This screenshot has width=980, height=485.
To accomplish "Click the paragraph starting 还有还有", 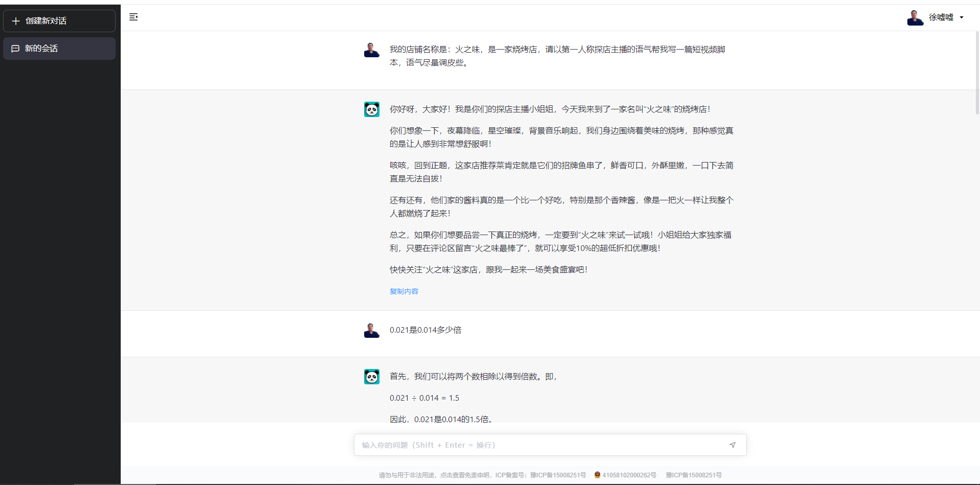I will (x=562, y=207).
